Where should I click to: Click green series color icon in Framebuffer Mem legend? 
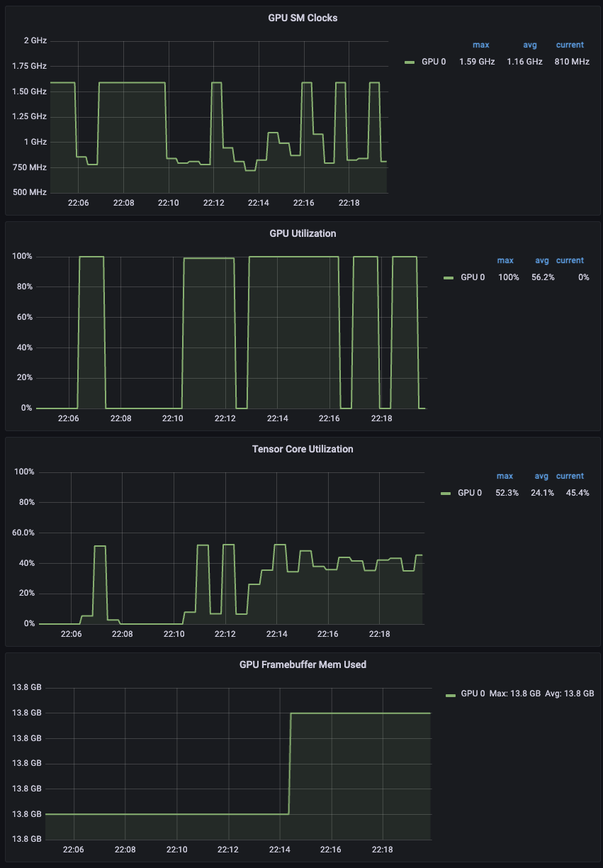[x=450, y=694]
